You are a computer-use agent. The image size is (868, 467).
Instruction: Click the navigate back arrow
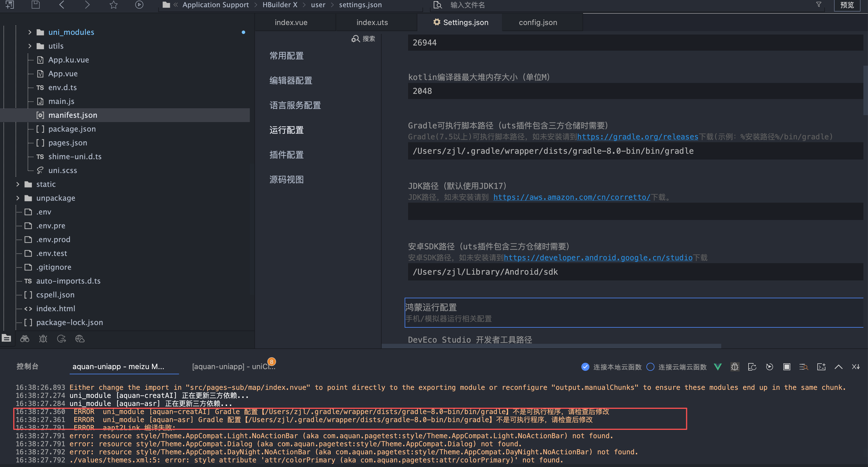[61, 5]
